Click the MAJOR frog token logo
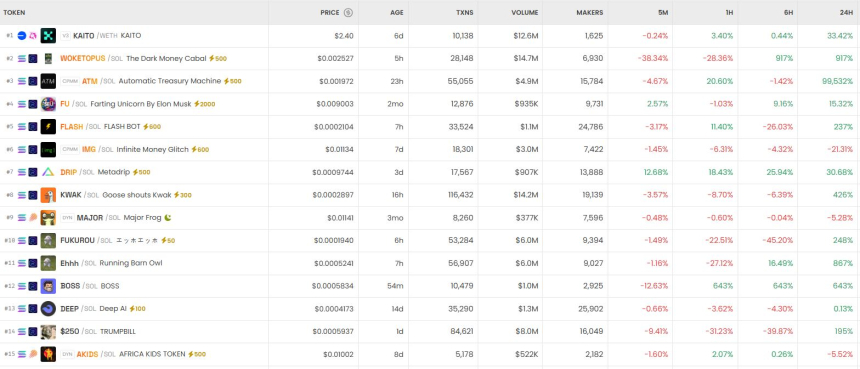This screenshot has height=369, width=860. (x=48, y=218)
